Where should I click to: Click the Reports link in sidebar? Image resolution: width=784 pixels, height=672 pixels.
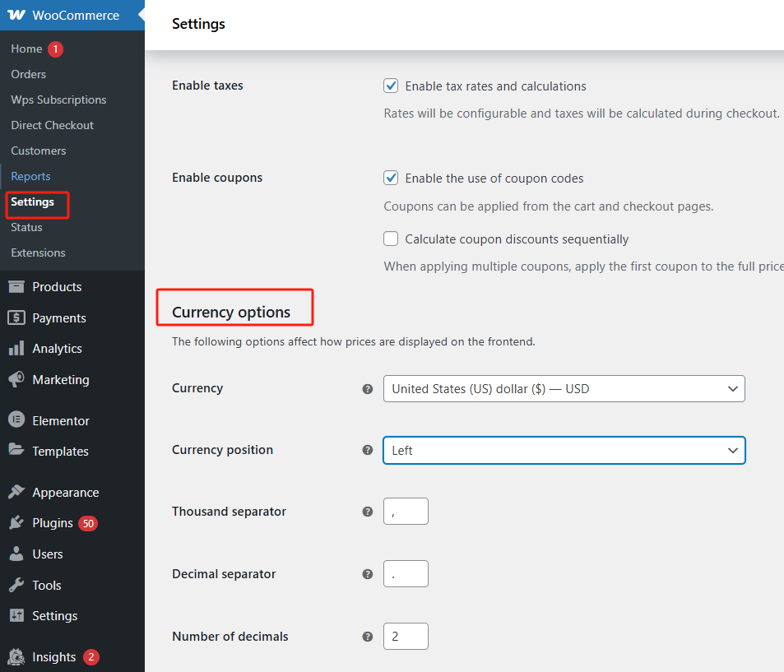pos(30,176)
